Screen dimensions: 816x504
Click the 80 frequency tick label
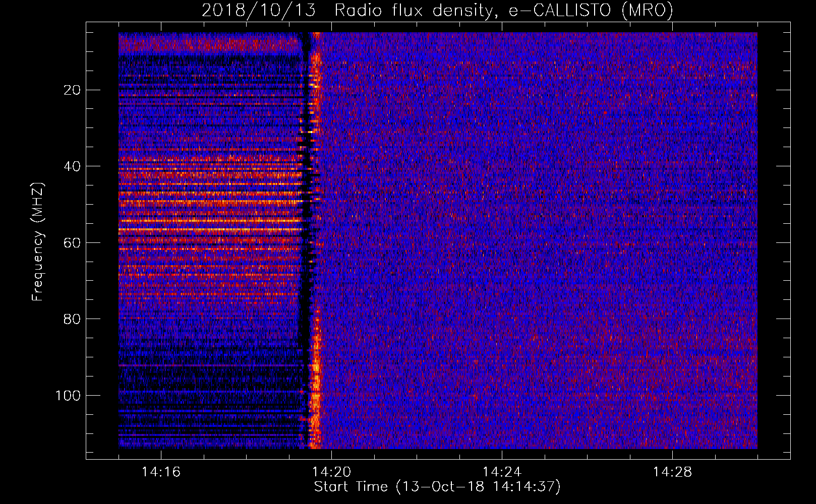click(72, 319)
